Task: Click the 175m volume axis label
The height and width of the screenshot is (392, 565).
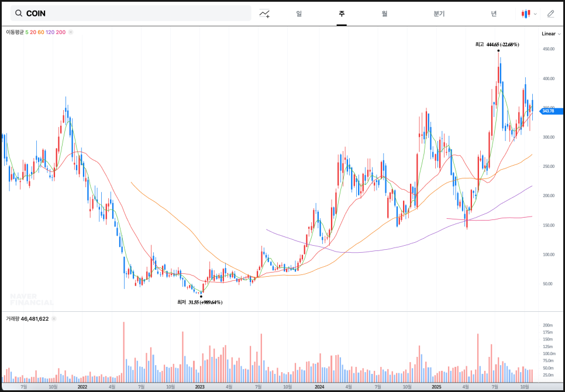Action: pyautogui.click(x=547, y=332)
